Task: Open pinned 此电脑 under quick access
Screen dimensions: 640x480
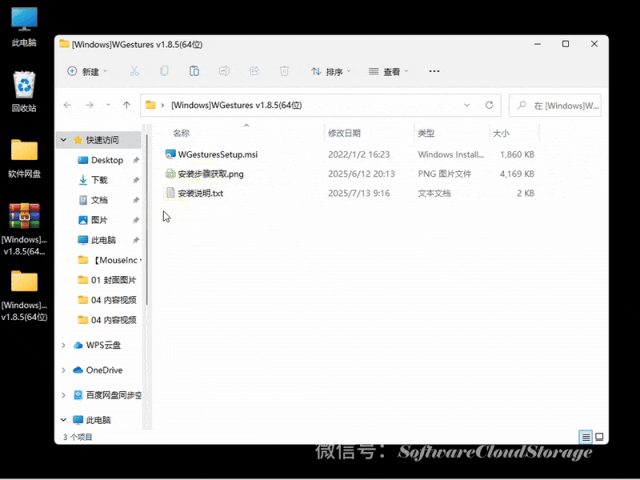Action: (103, 240)
